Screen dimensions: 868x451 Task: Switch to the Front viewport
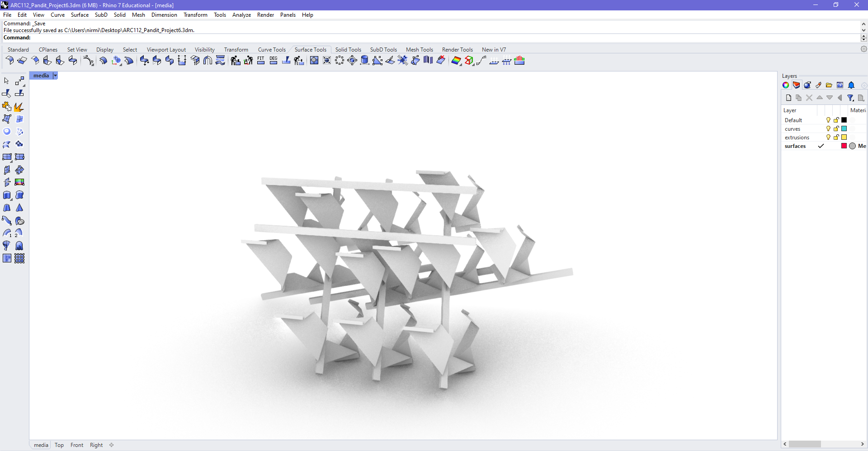pos(77,445)
